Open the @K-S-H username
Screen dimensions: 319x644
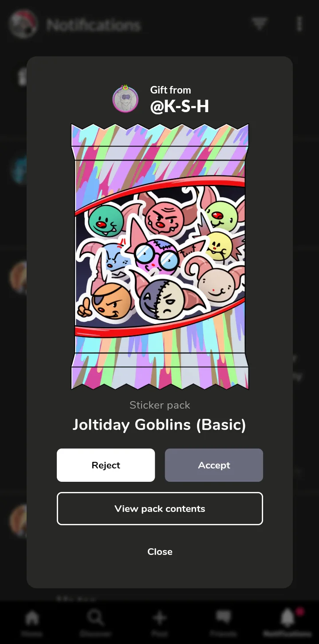coord(180,106)
